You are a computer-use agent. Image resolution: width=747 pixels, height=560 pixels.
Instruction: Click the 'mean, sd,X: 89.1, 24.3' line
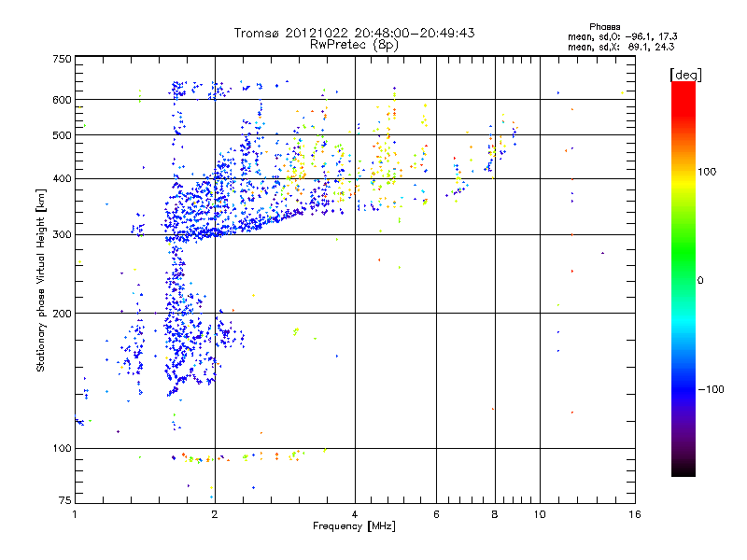pyautogui.click(x=621, y=47)
